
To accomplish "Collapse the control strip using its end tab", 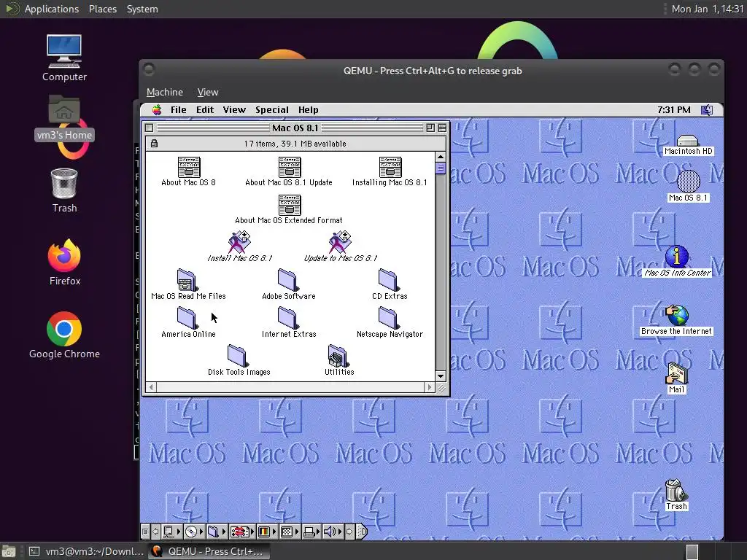I will (362, 532).
